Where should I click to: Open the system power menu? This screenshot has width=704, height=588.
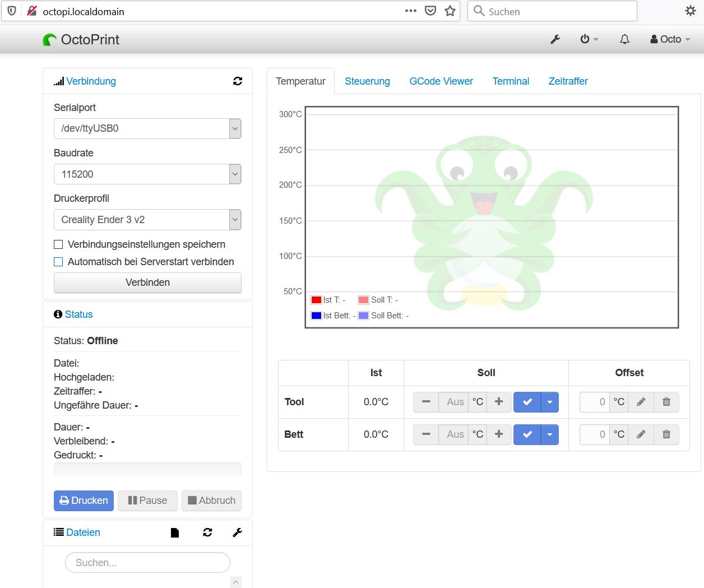(x=589, y=39)
